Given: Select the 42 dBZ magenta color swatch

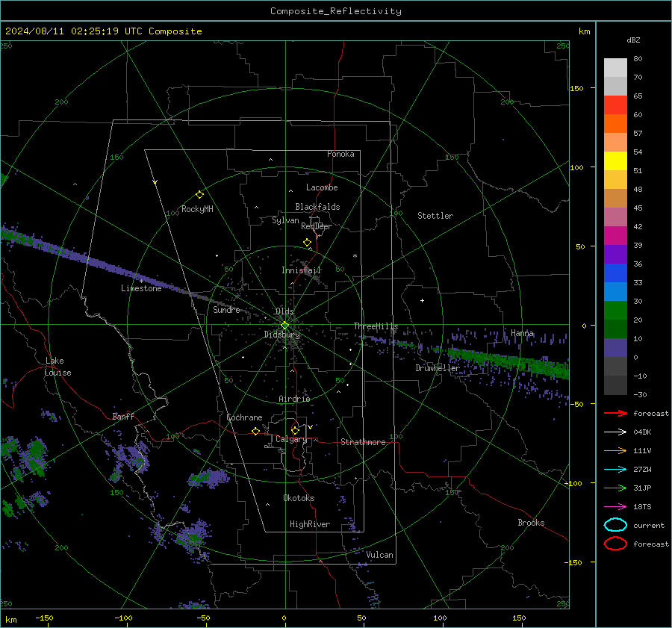Looking at the screenshot, I should click(615, 236).
